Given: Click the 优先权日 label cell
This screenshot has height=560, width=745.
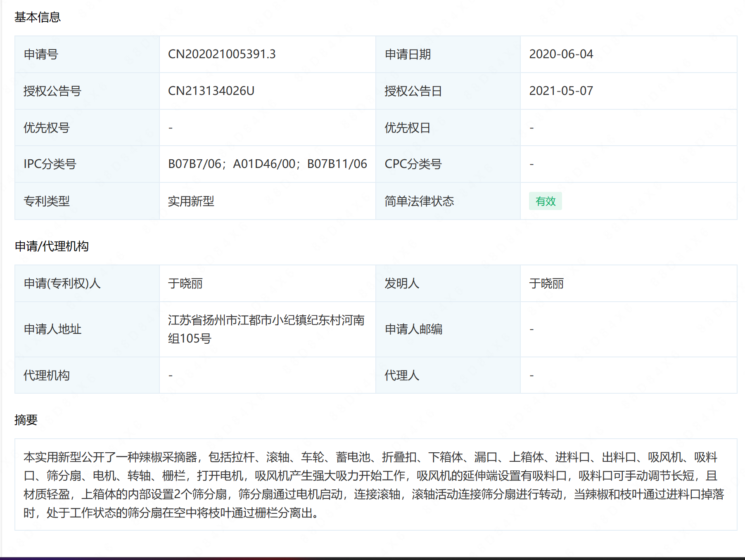Looking at the screenshot, I should [448, 128].
